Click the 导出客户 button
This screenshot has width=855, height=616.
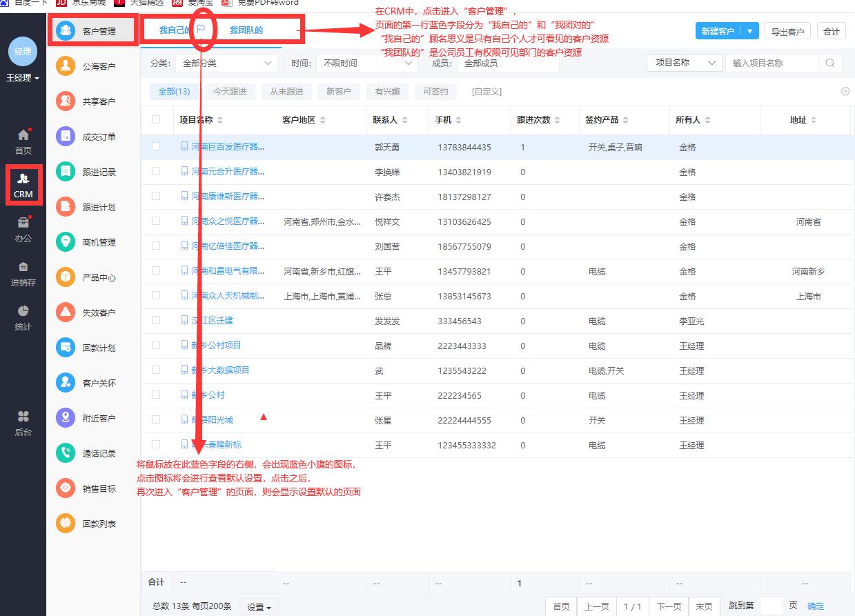coord(787,32)
